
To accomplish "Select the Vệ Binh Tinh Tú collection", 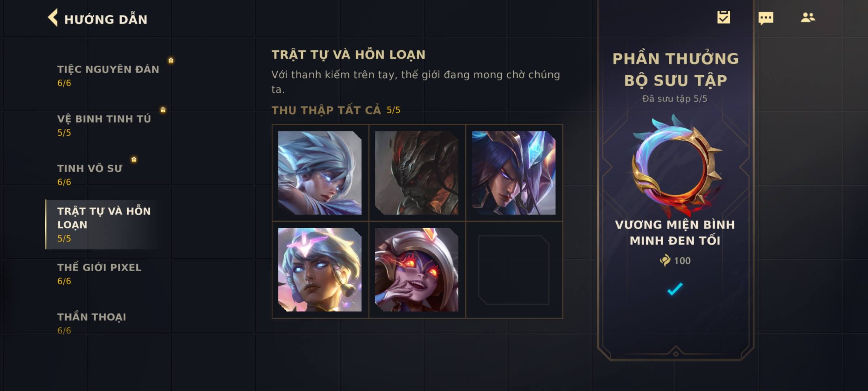I will (x=104, y=125).
